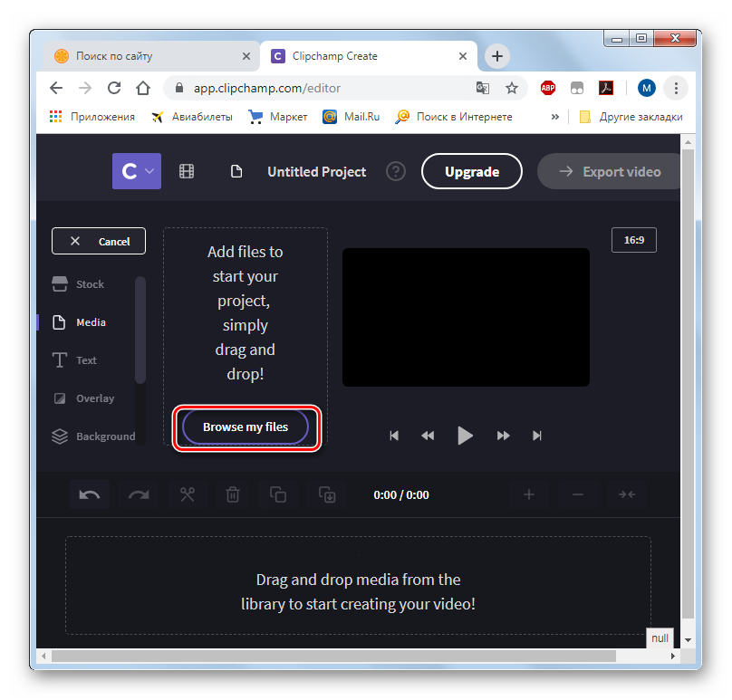Viewport: 732px width, 700px height.
Task: Close the Поиск по сайту tab
Action: click(246, 56)
